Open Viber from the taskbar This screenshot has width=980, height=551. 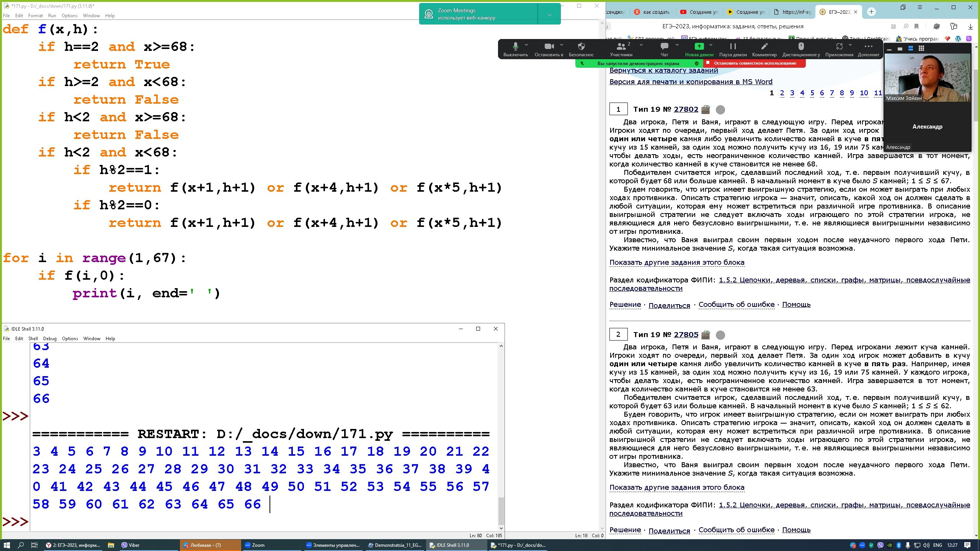pos(130,545)
